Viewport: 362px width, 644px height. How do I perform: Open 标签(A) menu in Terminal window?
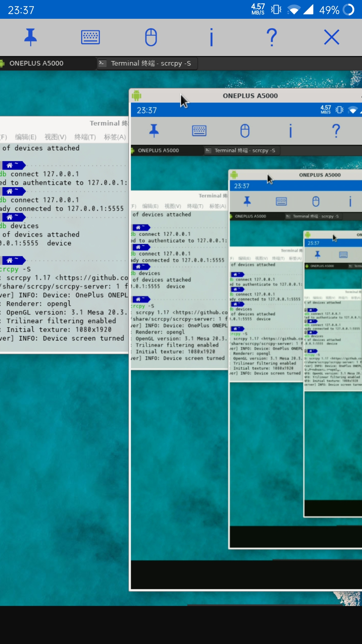[x=115, y=137]
